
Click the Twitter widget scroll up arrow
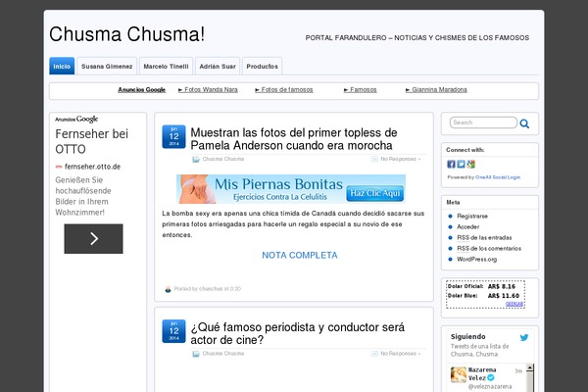[x=530, y=367]
